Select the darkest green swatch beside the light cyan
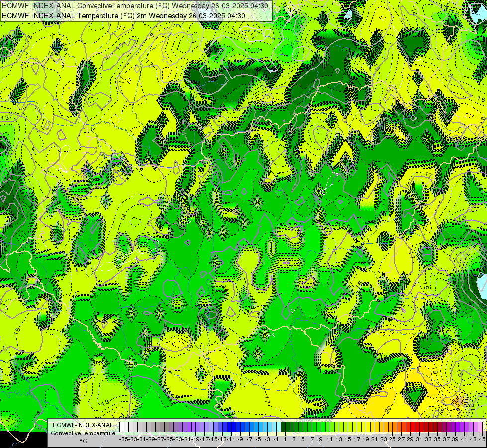The image size is (487, 448). (283, 427)
